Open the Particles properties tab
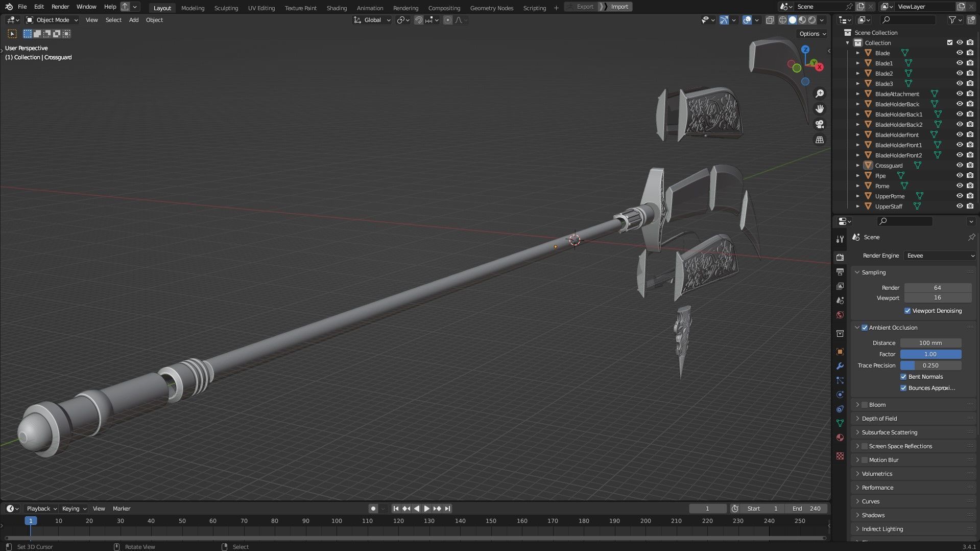Image resolution: width=980 pixels, height=551 pixels. click(x=840, y=380)
